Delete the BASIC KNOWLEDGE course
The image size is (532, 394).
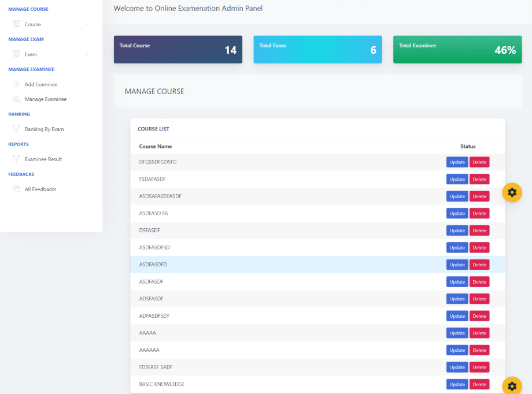[479, 384]
